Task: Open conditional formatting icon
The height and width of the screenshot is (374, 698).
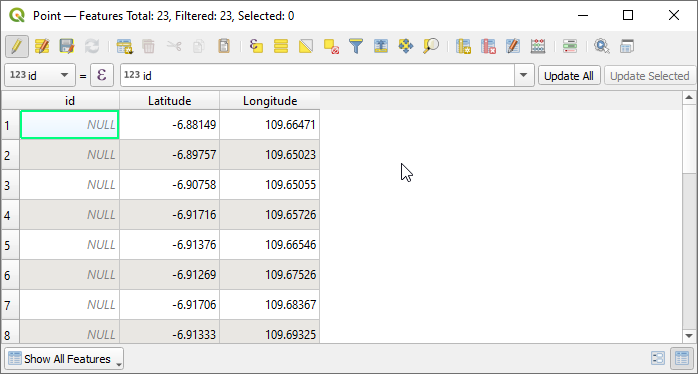Action: click(570, 46)
